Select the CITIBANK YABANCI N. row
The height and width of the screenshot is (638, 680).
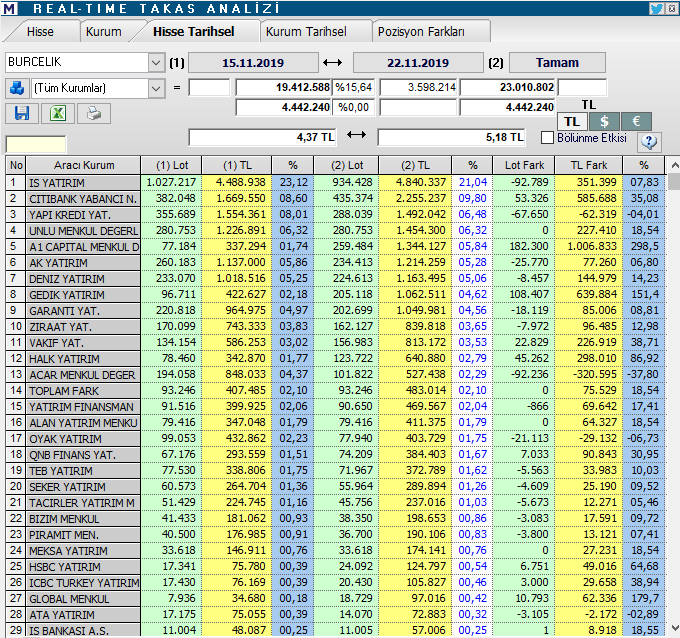click(x=334, y=198)
